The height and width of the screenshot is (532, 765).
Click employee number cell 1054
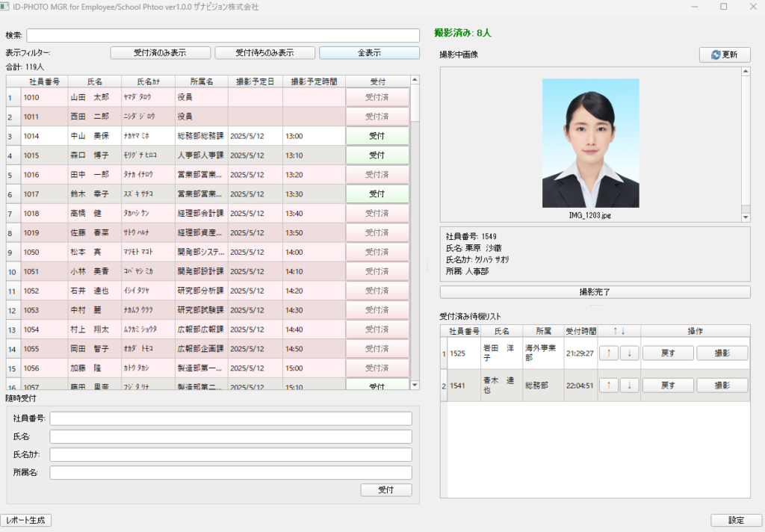click(44, 330)
